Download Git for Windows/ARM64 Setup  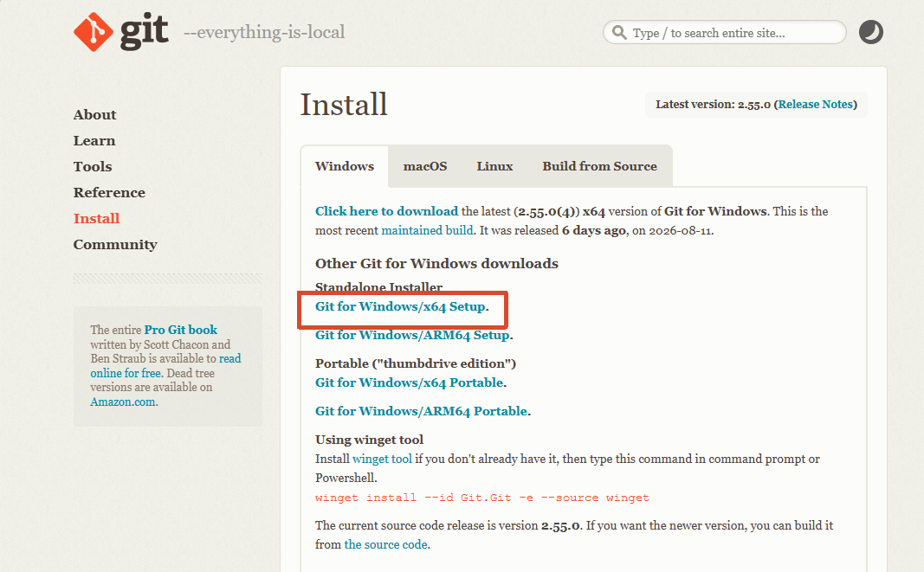pyautogui.click(x=412, y=335)
